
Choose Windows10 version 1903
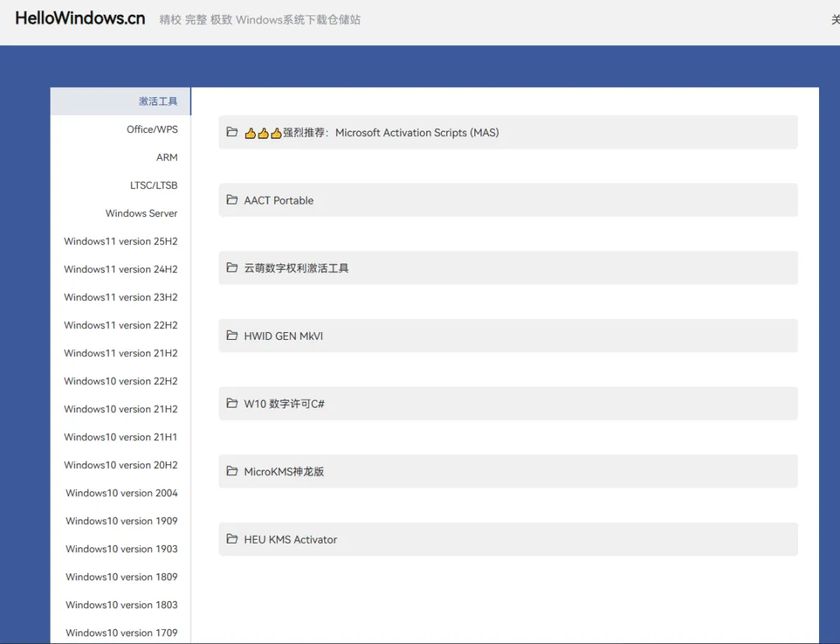pyautogui.click(x=121, y=548)
